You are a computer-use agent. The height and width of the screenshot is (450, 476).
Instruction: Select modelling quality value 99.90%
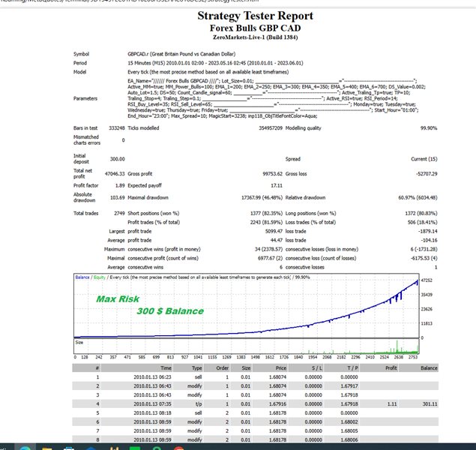[x=429, y=128]
